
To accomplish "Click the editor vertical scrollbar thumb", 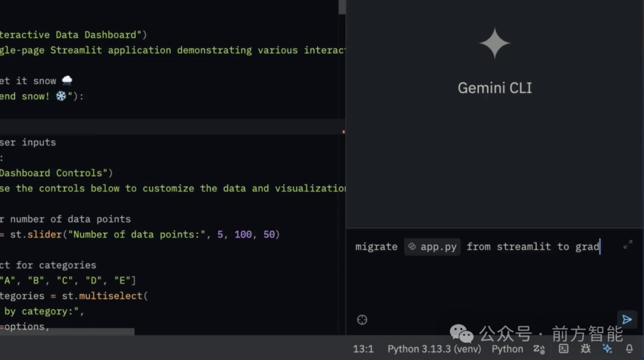I will (342, 7).
